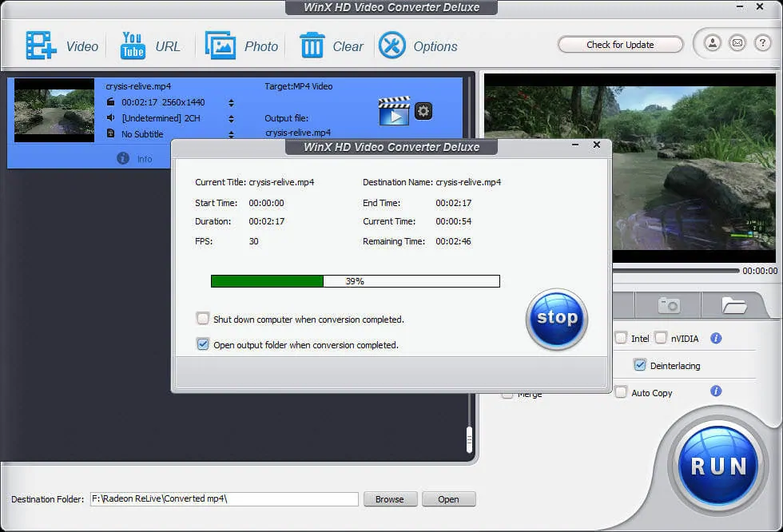Click Remaining Time value 00:02:46

(x=454, y=241)
